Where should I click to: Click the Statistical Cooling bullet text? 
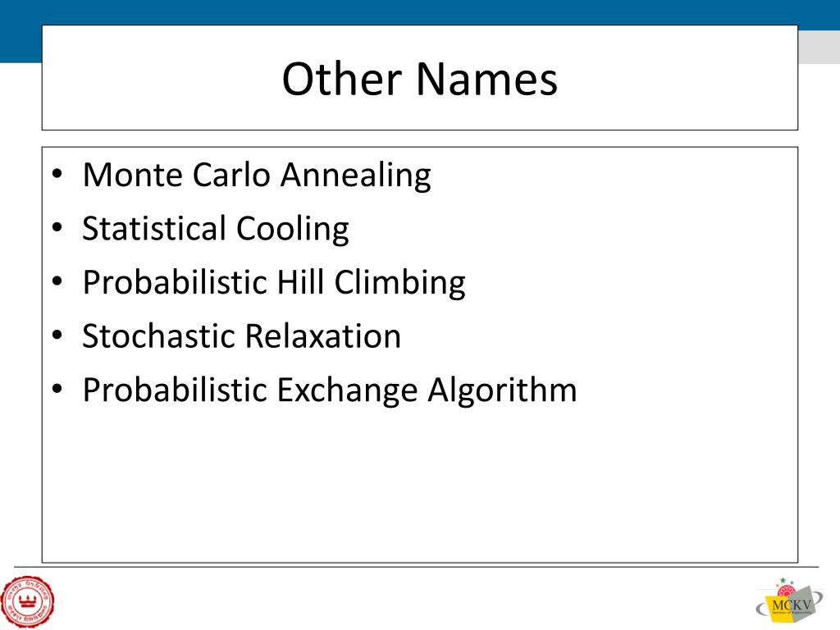pyautogui.click(x=216, y=229)
